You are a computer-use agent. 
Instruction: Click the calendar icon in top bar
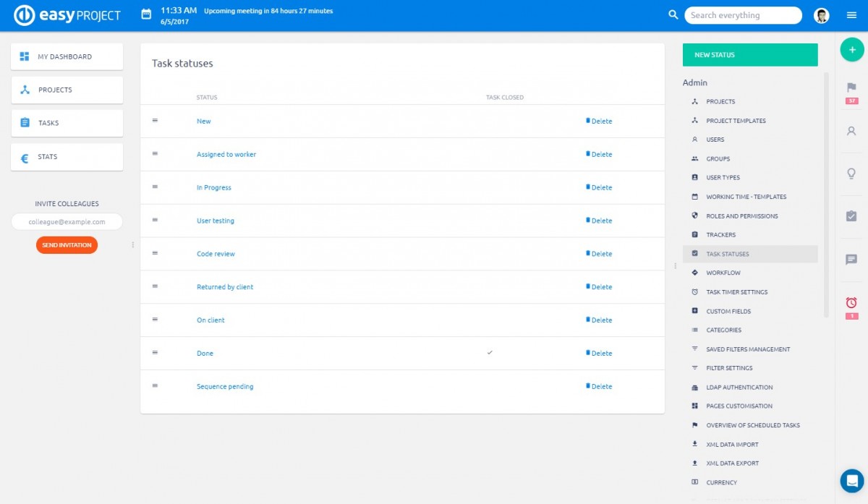pyautogui.click(x=146, y=14)
